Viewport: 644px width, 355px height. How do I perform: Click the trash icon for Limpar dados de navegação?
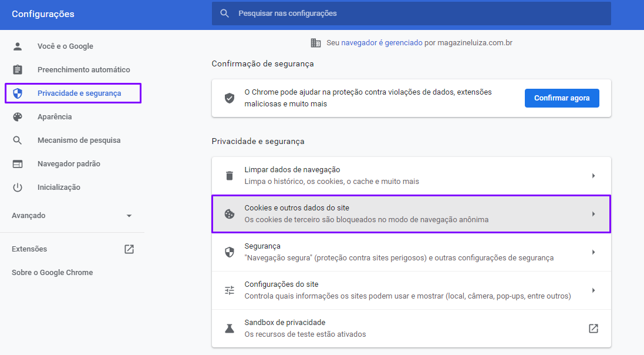pyautogui.click(x=228, y=175)
